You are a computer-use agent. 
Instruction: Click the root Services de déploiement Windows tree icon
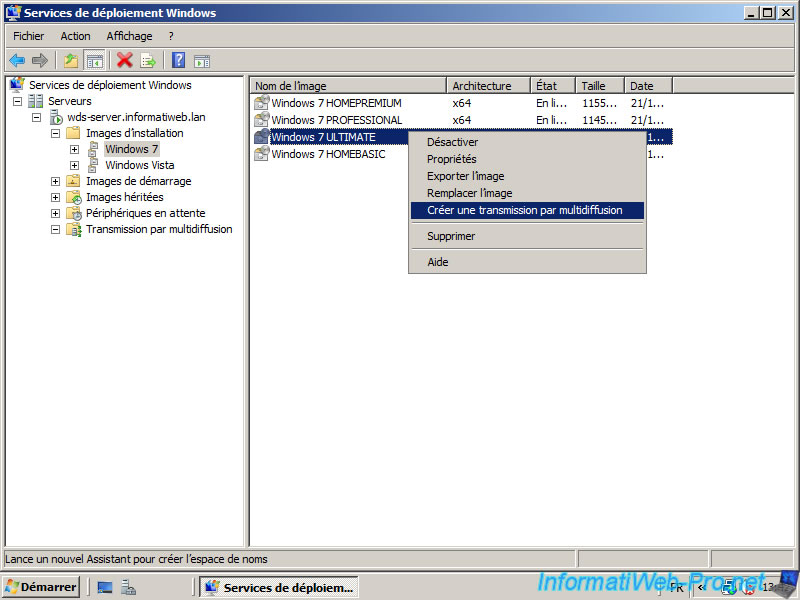17,84
